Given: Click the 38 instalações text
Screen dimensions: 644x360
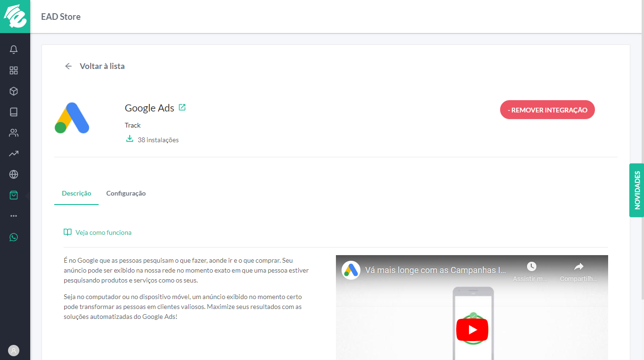Looking at the screenshot, I should pos(158,140).
